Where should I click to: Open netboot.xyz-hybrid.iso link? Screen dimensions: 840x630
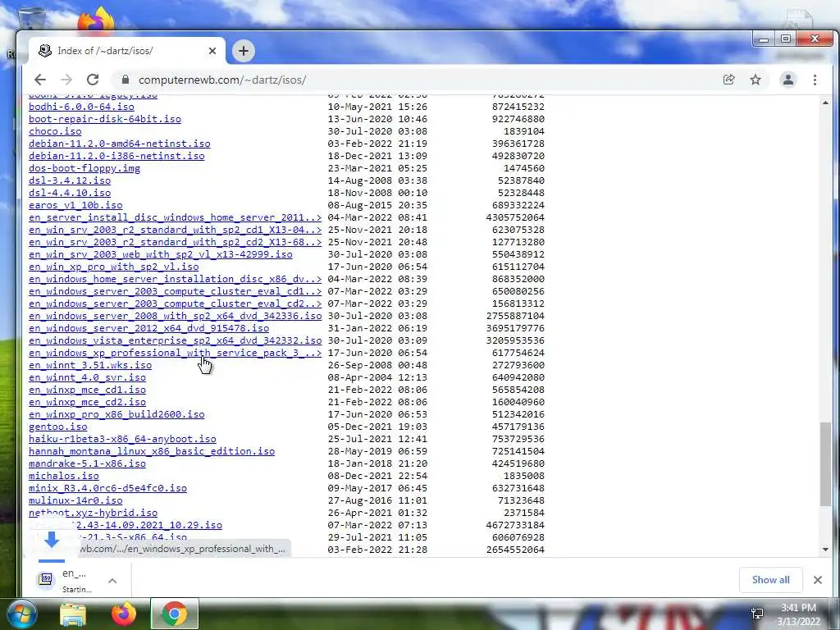pyautogui.click(x=94, y=514)
